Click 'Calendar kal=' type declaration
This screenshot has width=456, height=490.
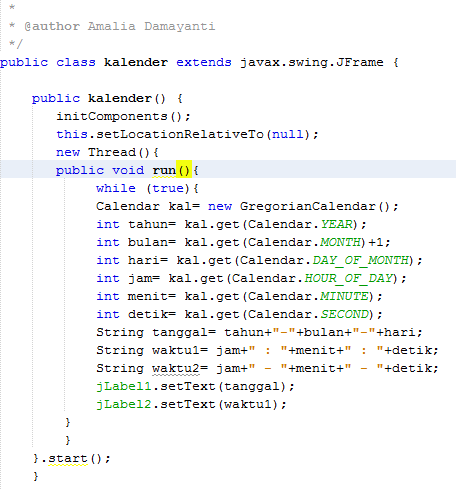coord(148,206)
